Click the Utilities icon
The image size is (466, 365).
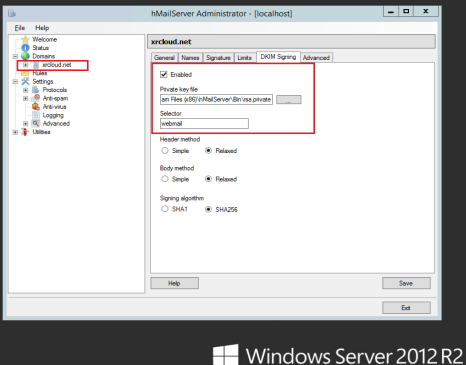tap(25, 132)
